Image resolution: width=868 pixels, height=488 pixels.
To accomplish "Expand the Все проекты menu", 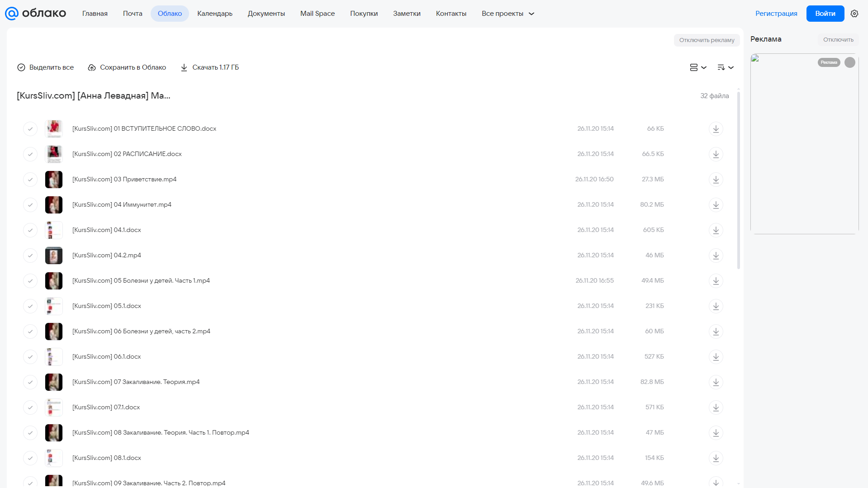I will 508,14.
